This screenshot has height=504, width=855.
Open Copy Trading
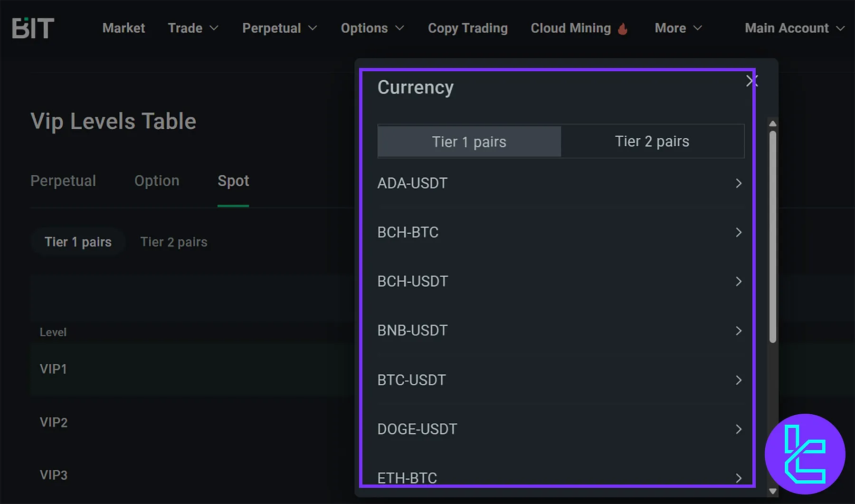468,28
